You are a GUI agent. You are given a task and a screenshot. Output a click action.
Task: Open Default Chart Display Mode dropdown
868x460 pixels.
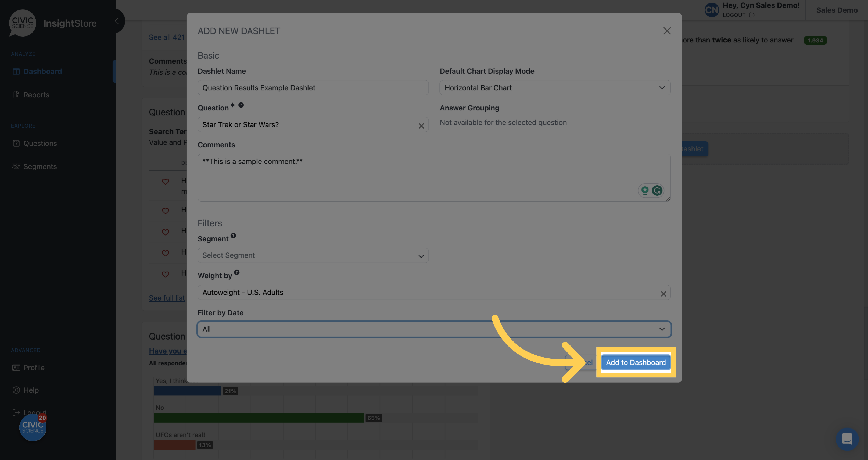pos(555,88)
